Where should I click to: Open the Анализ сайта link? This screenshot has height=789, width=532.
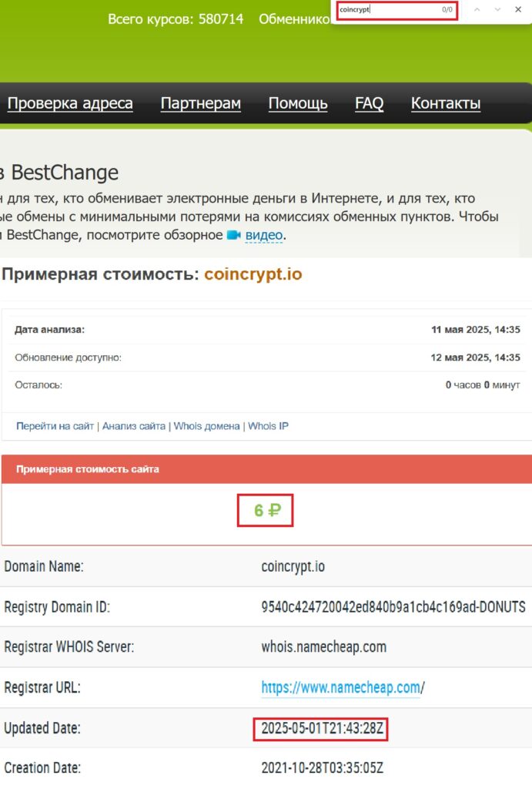[134, 426]
